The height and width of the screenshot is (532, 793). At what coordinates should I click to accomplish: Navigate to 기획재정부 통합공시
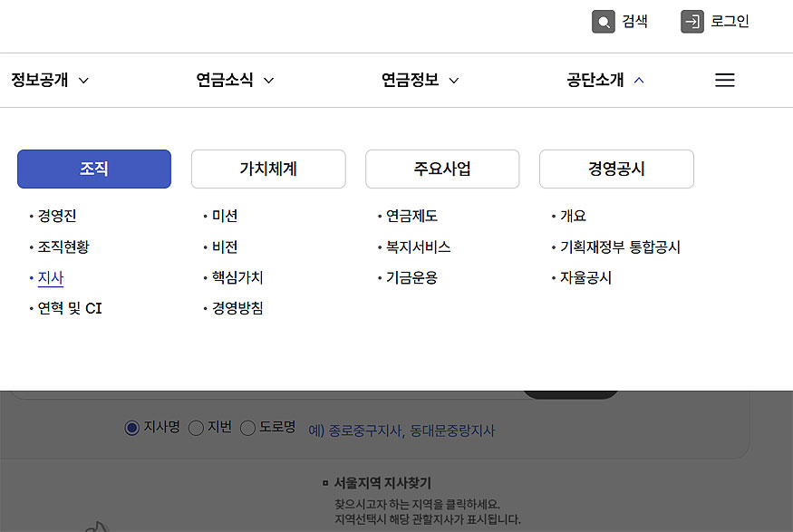[620, 247]
